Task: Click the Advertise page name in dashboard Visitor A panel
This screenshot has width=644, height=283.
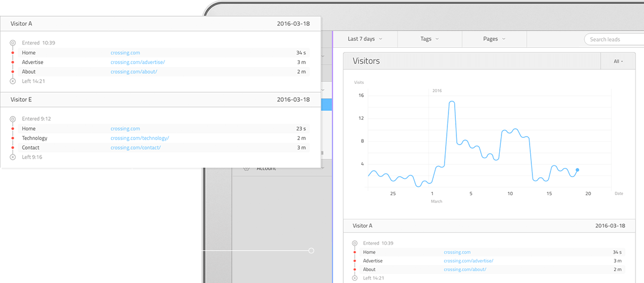Action: click(372, 261)
